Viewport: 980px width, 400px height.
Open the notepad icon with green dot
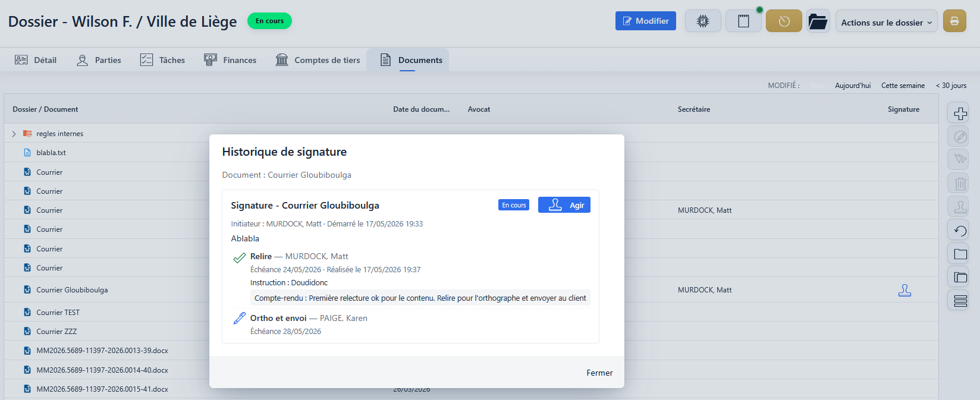[x=743, y=21]
